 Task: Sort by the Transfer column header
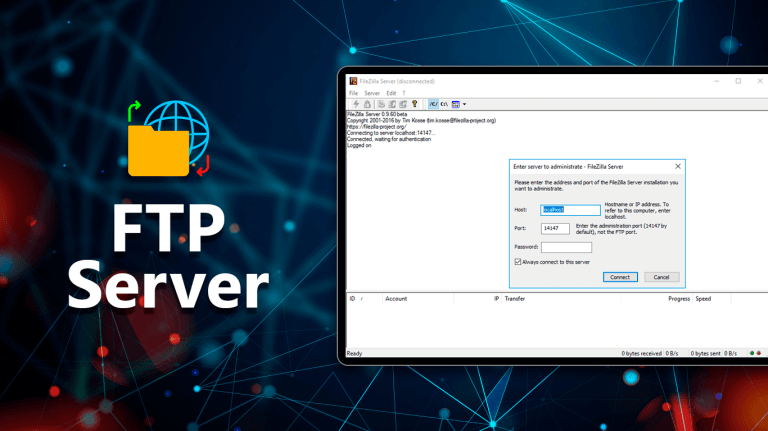(x=561, y=299)
